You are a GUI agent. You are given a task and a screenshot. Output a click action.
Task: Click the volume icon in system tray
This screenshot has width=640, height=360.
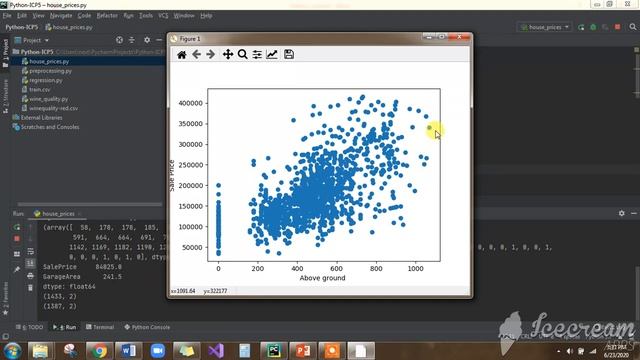[569, 351]
